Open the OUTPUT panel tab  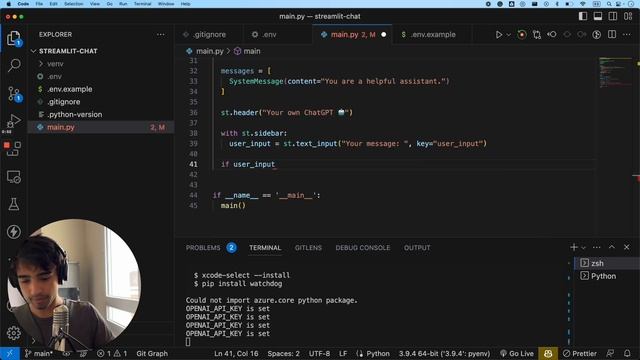point(417,248)
